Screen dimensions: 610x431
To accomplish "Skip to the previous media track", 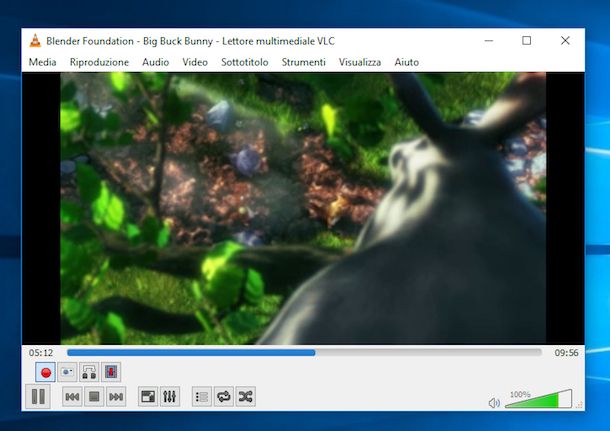I will tap(72, 396).
